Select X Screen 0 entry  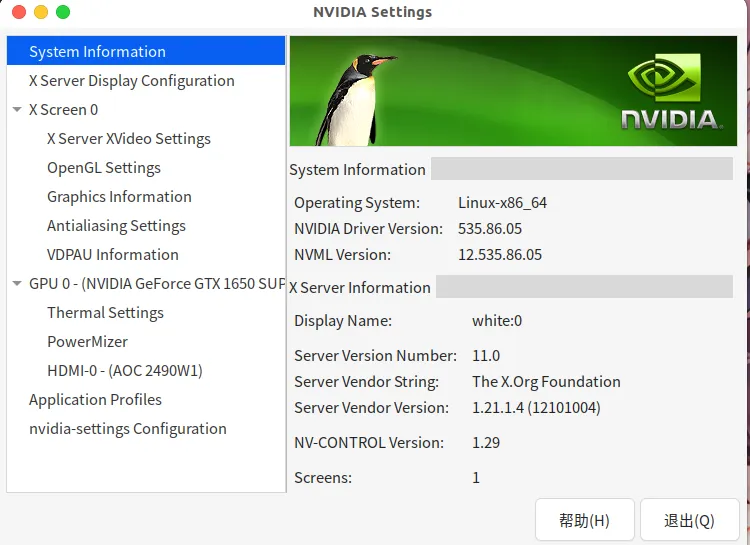[63, 110]
